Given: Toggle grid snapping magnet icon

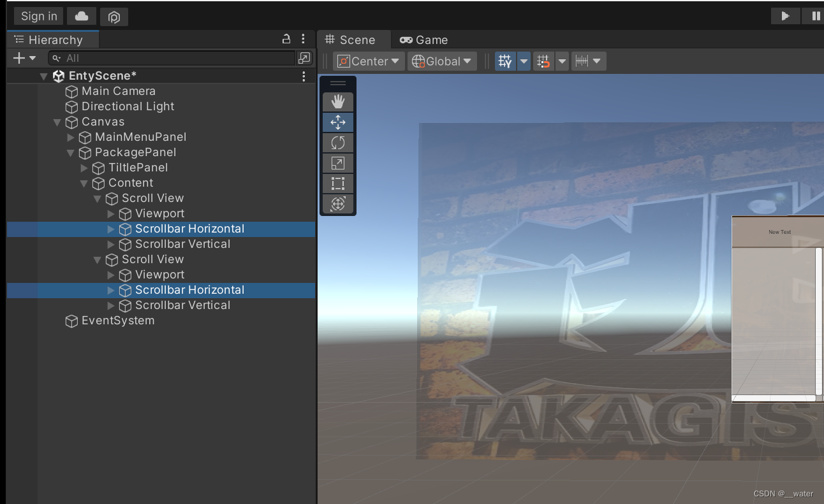Looking at the screenshot, I should click(543, 61).
